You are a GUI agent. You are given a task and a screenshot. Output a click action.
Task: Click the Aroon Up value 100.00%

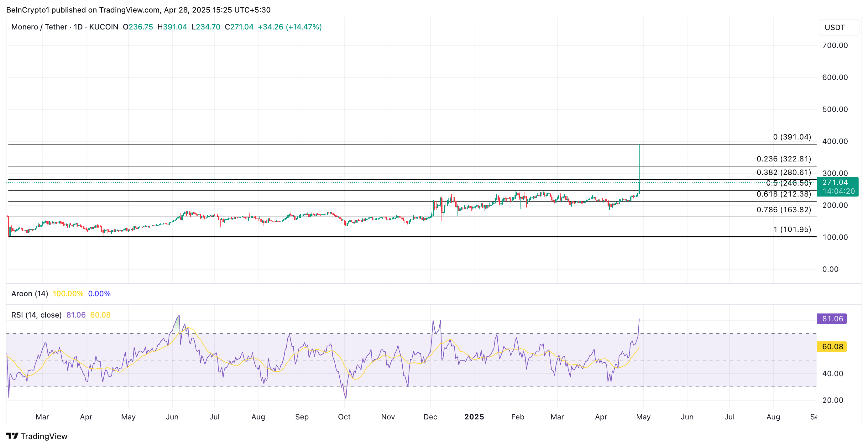coord(68,294)
